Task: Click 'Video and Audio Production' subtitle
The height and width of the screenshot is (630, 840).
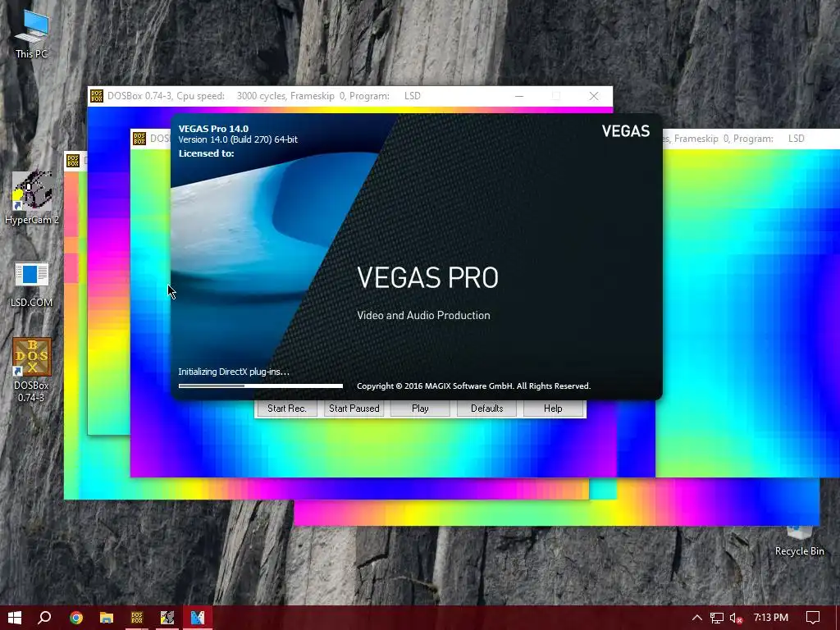Action: coord(423,316)
